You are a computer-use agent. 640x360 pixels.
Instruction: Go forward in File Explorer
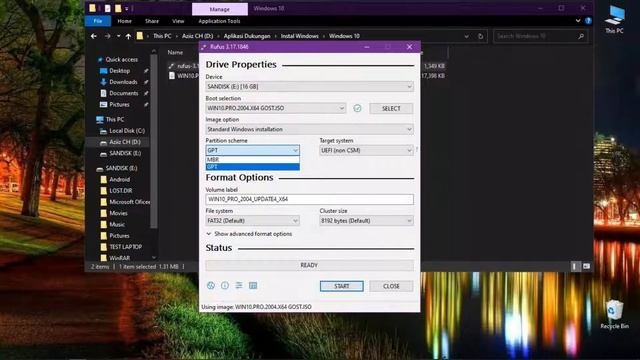107,36
